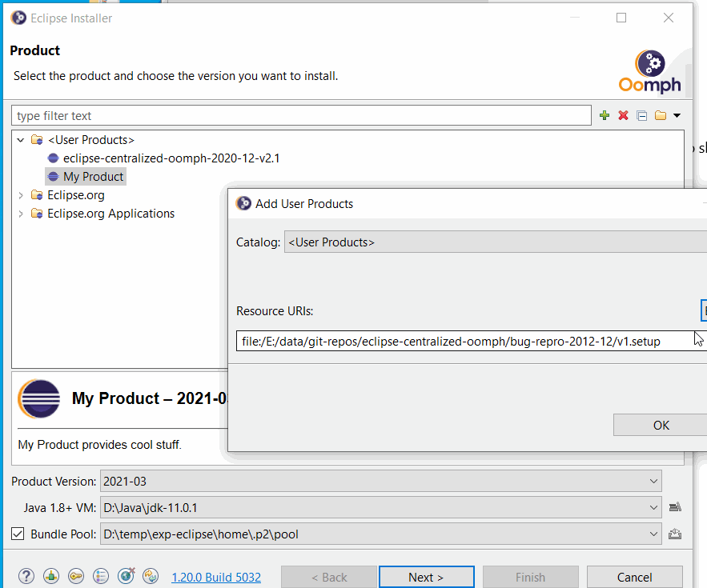Click the "Resource URIs:" label
This screenshot has width=707, height=588.
click(275, 311)
